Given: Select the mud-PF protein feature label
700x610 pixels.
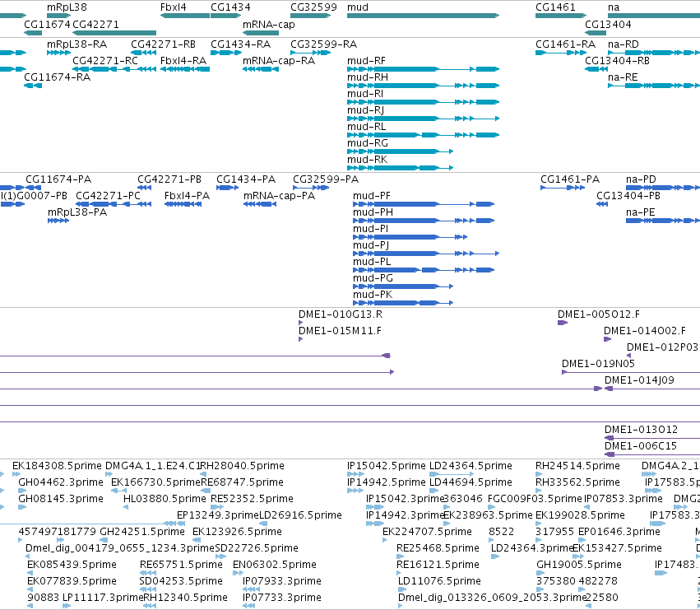Looking at the screenshot, I should [372, 196].
